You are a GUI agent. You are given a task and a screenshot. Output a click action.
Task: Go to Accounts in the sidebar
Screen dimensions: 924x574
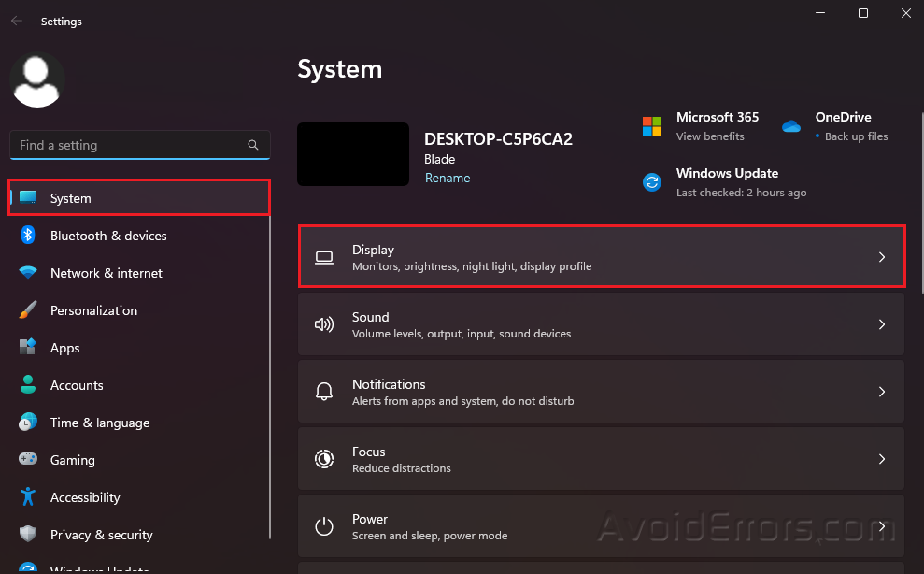click(77, 385)
